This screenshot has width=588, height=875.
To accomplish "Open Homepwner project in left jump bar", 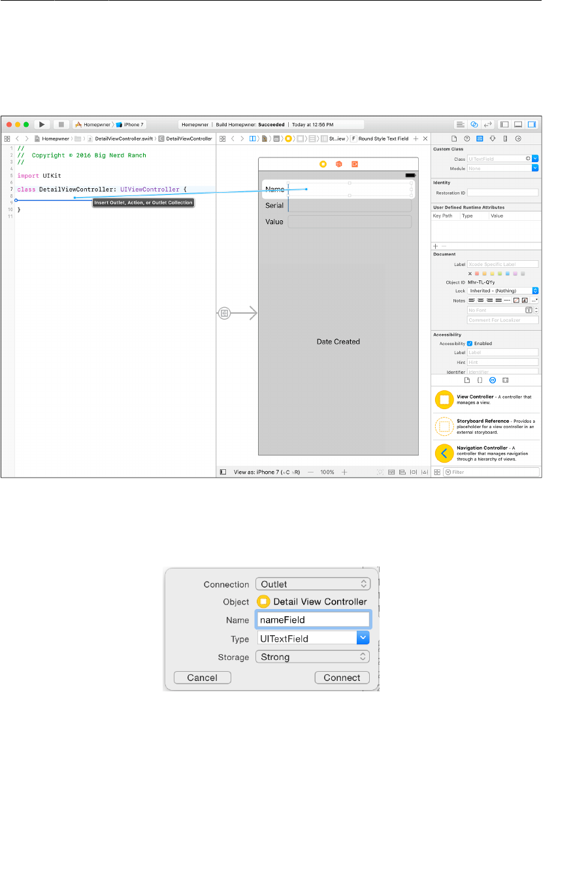I will click(x=52, y=139).
